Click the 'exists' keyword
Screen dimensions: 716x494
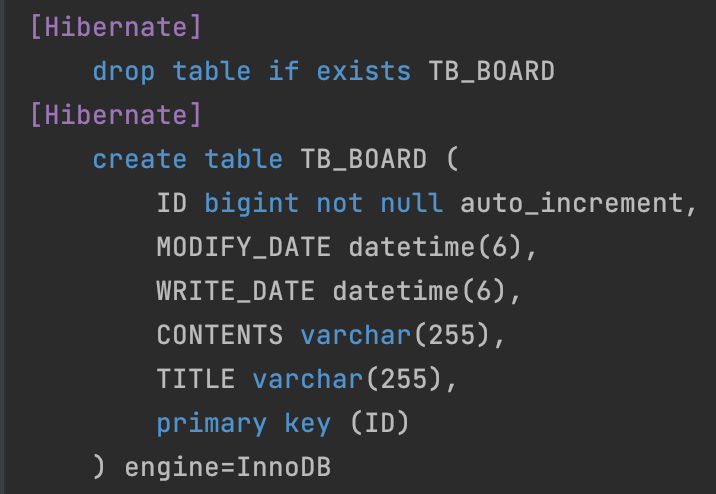363,72
